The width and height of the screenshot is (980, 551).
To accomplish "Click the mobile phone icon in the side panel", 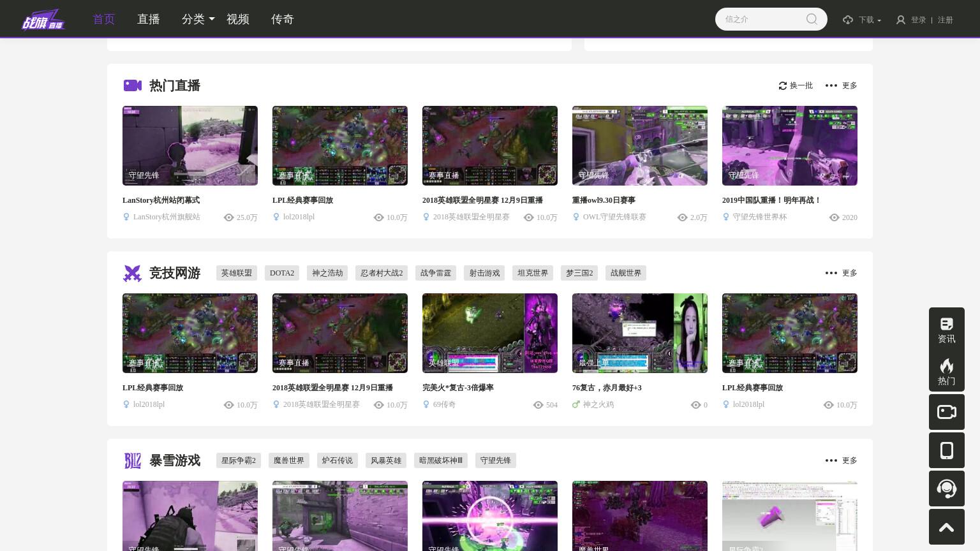I will coord(947,450).
